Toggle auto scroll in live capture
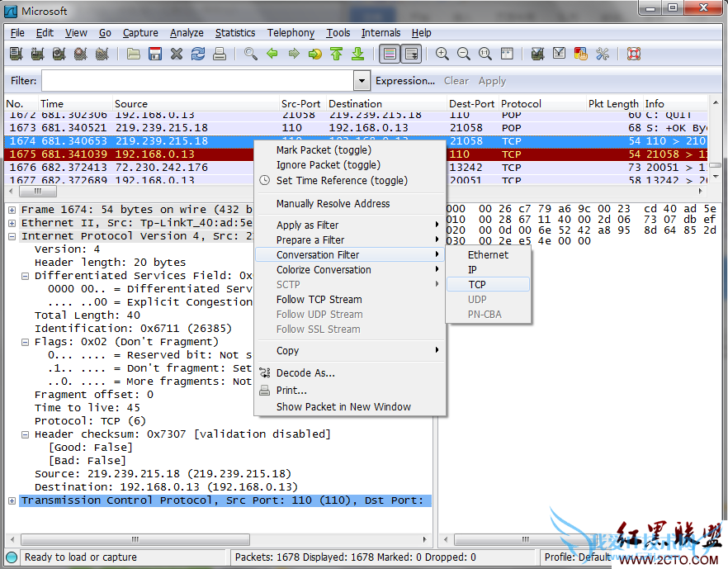728x569 pixels. 410,55
